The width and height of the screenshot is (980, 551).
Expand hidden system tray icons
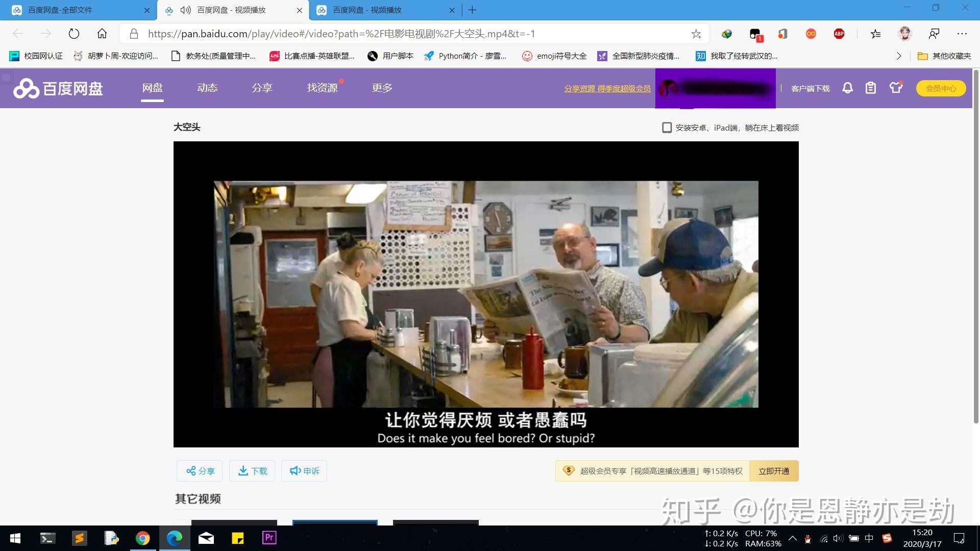pyautogui.click(x=792, y=538)
